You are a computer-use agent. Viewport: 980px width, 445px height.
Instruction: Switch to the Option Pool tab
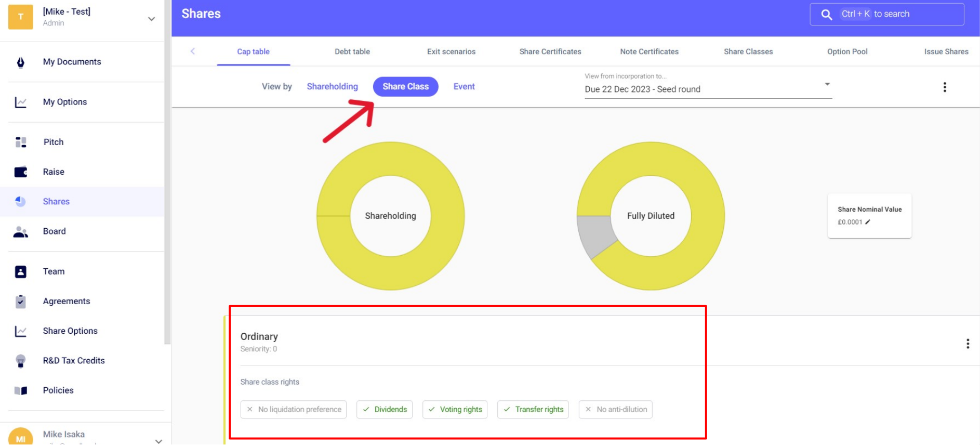click(847, 51)
